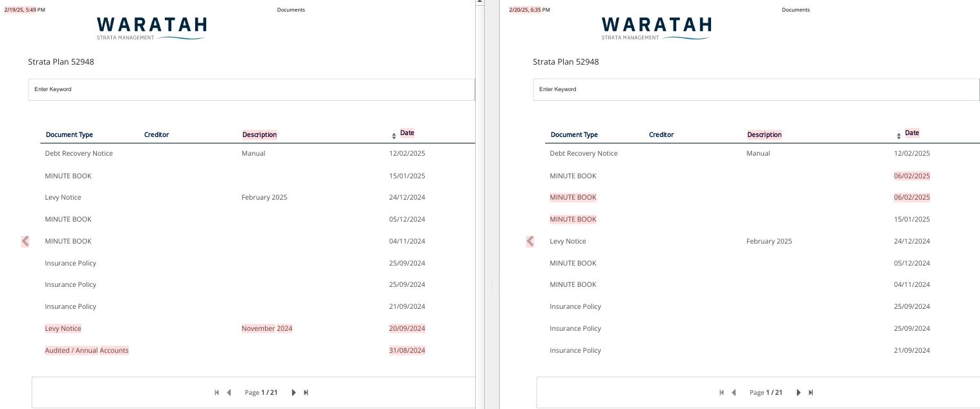Image resolution: width=980 pixels, height=409 pixels.
Task: Open MINUTE BOOK dated 04/11/2024 in 2/20/25 document
Action: coord(573,284)
